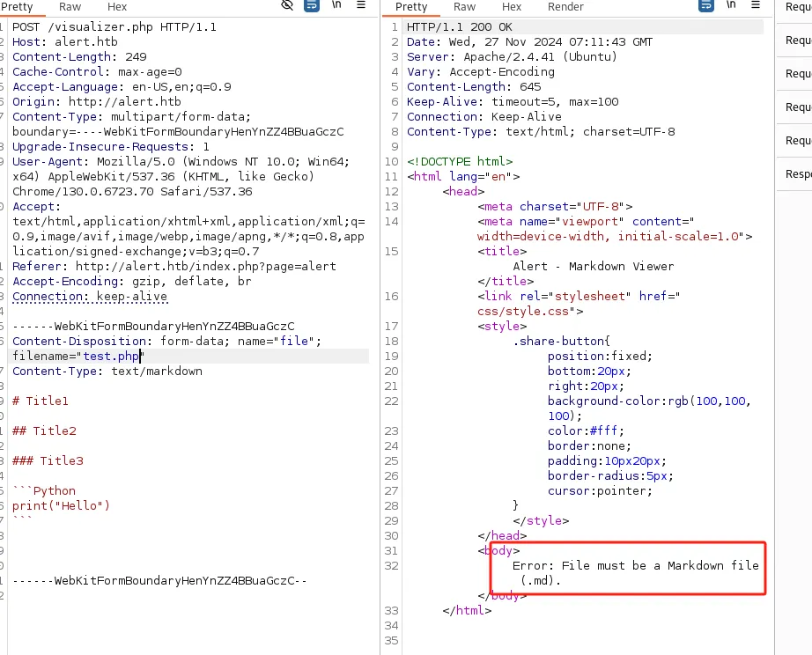Click the ```Python code fence line
Image resolution: width=812 pixels, height=655 pixels.
(x=44, y=491)
